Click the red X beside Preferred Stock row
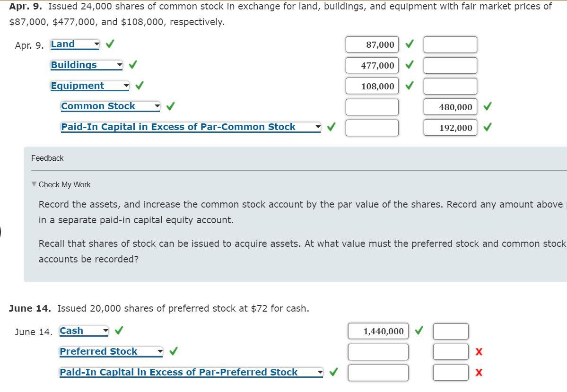The height and width of the screenshot is (392, 567). [479, 352]
